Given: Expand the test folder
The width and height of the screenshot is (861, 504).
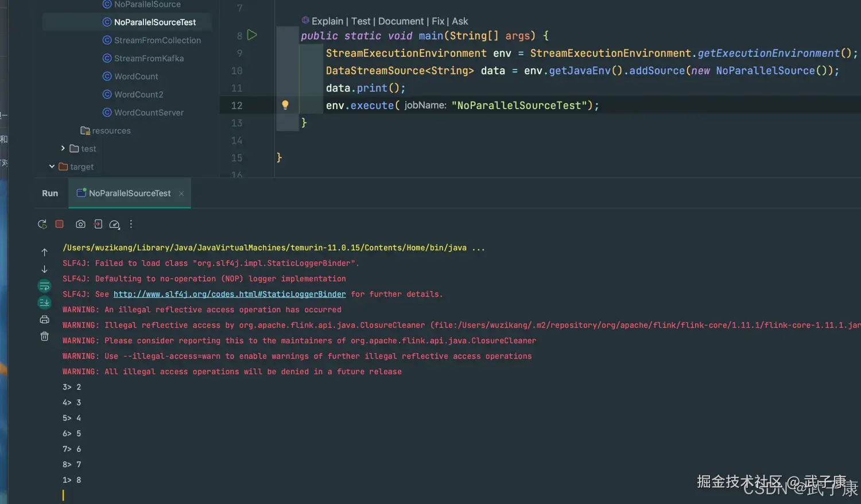Looking at the screenshot, I should pyautogui.click(x=63, y=148).
